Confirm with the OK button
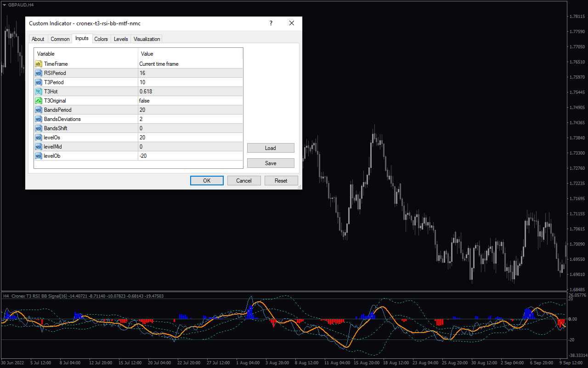588x368 pixels. click(x=207, y=181)
